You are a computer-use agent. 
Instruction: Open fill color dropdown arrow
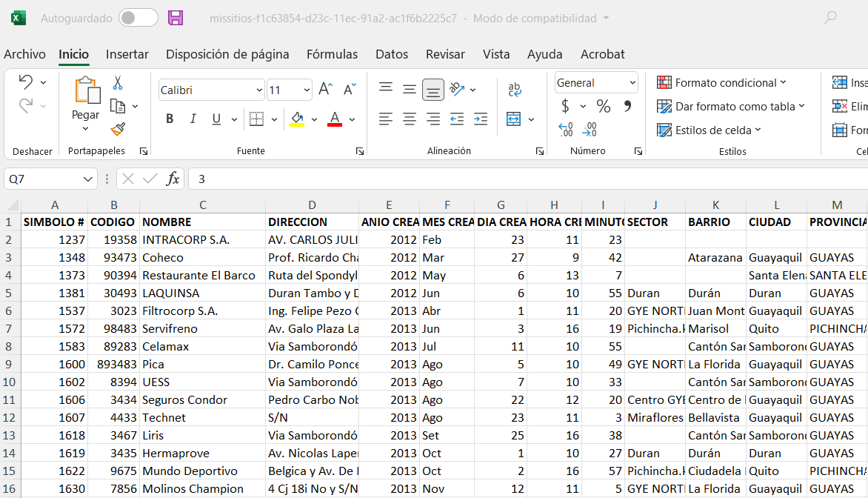(x=315, y=119)
